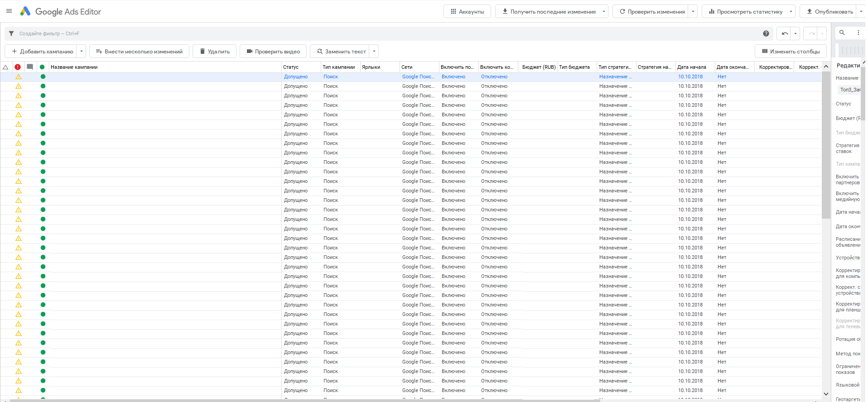The height and width of the screenshot is (402, 868).
Task: Click the Изменить столбцы button
Action: coord(791,51)
